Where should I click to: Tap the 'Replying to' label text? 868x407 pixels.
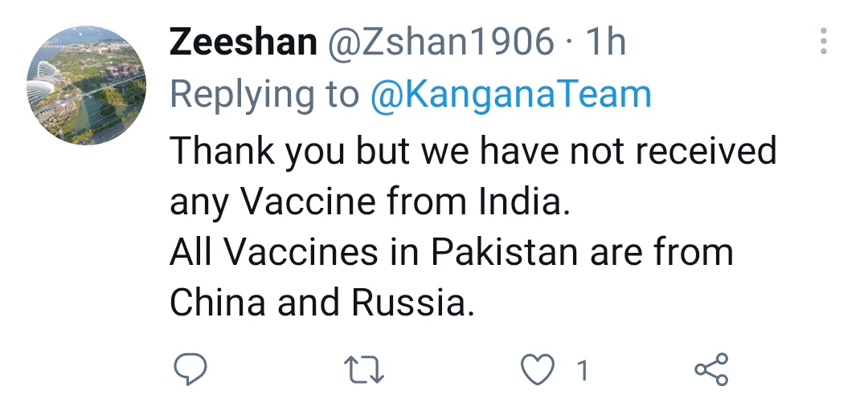(x=264, y=95)
